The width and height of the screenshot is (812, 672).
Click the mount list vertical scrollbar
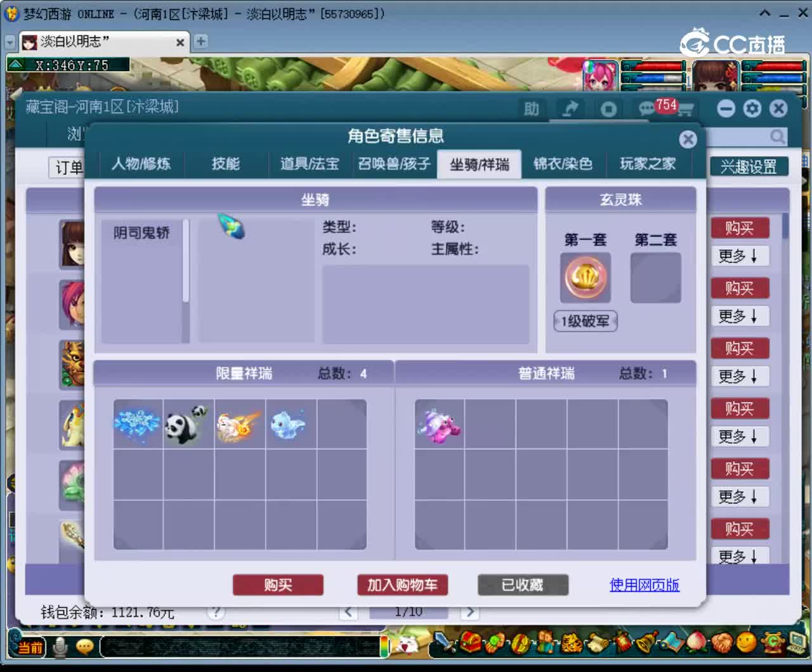coord(185,281)
